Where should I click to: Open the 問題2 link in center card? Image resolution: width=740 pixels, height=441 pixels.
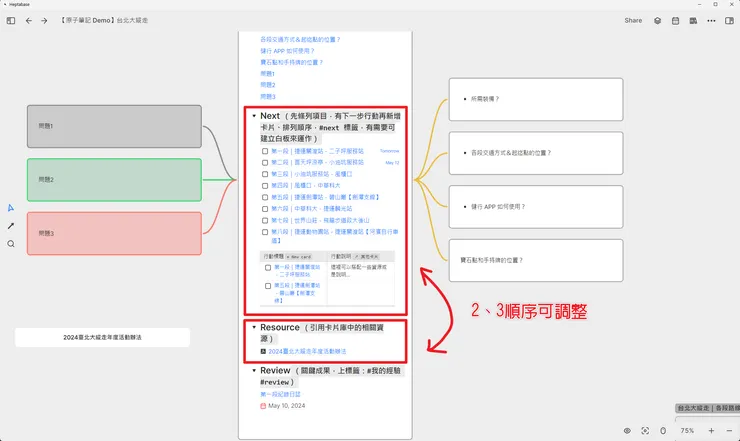pos(268,85)
